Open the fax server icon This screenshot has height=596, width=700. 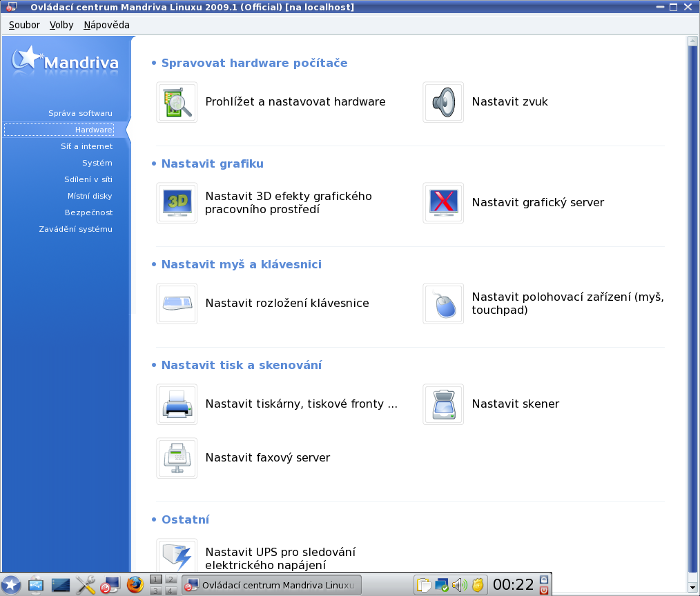pyautogui.click(x=177, y=458)
